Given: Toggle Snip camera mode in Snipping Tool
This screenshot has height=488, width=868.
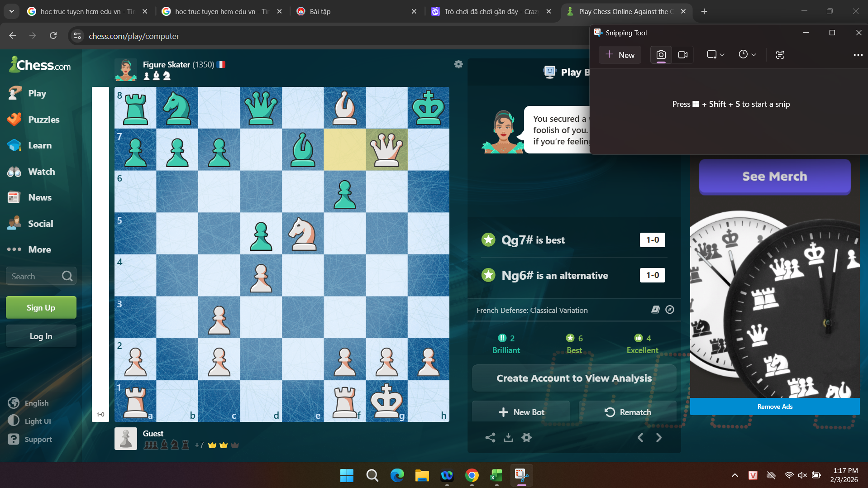Looking at the screenshot, I should [x=661, y=55].
